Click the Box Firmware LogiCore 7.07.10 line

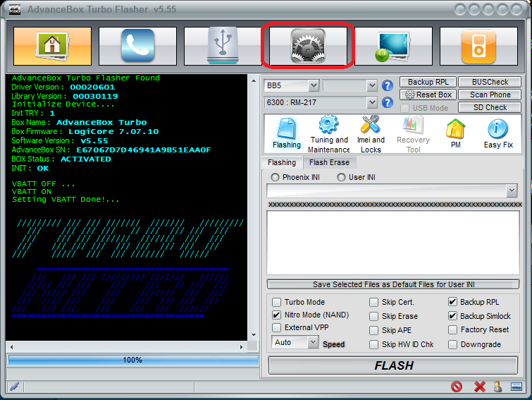85,131
